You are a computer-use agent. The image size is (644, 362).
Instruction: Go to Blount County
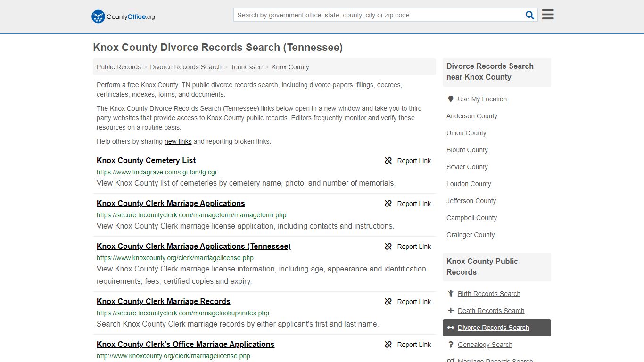pos(467,150)
